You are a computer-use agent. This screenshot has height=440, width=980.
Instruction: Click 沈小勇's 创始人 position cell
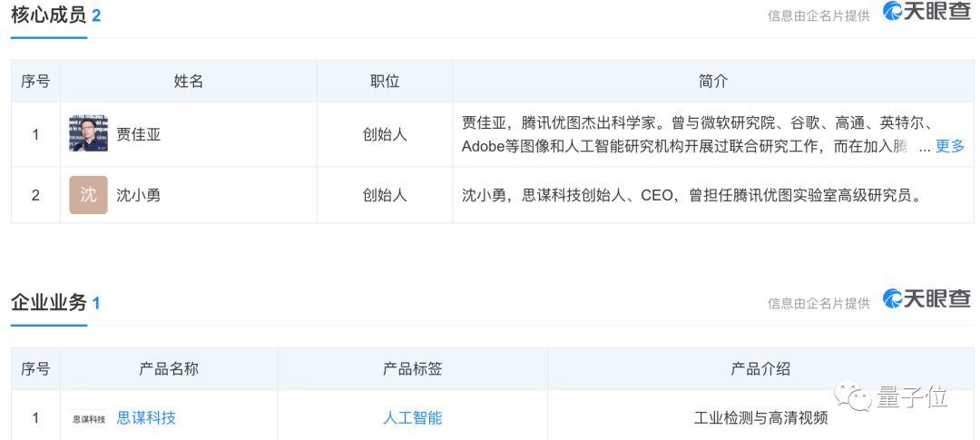click(x=385, y=195)
